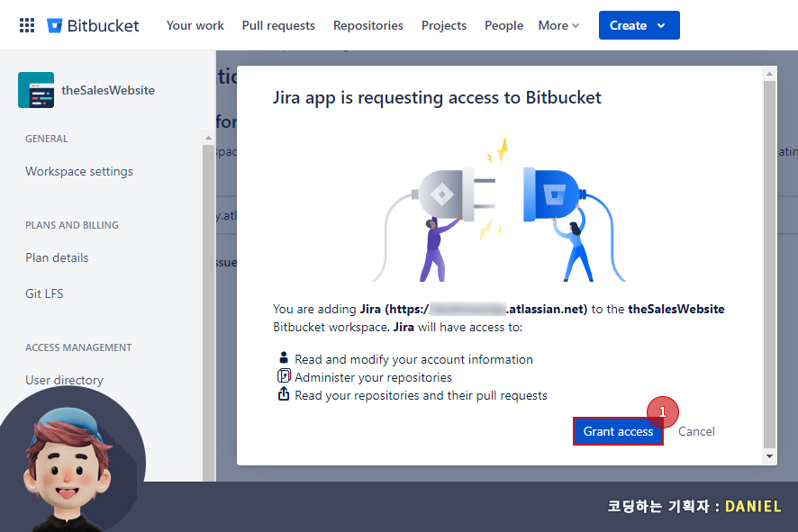
Task: Open the People page
Action: coord(503,25)
